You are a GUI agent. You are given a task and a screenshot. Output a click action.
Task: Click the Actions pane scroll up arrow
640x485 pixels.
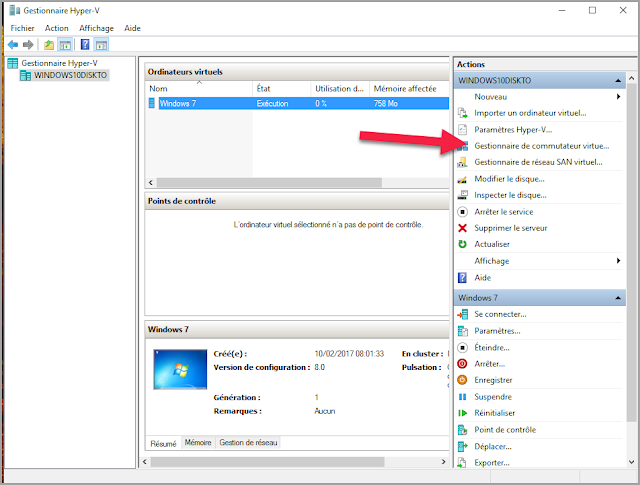click(x=631, y=78)
